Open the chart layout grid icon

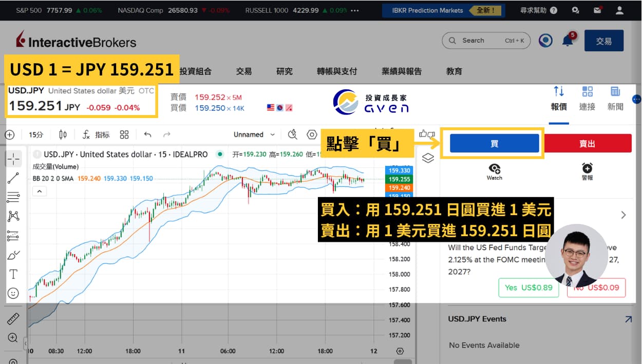pos(124,135)
